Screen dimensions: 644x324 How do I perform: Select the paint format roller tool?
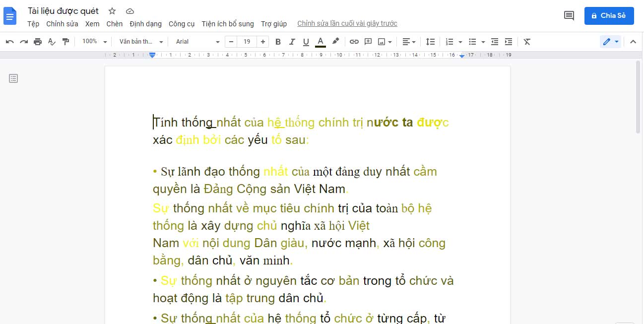point(65,42)
